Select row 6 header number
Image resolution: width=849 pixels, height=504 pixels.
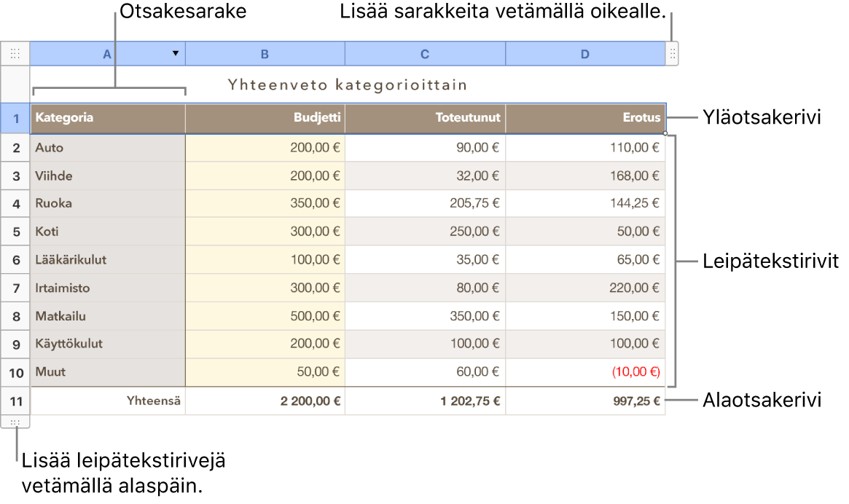pyautogui.click(x=16, y=261)
